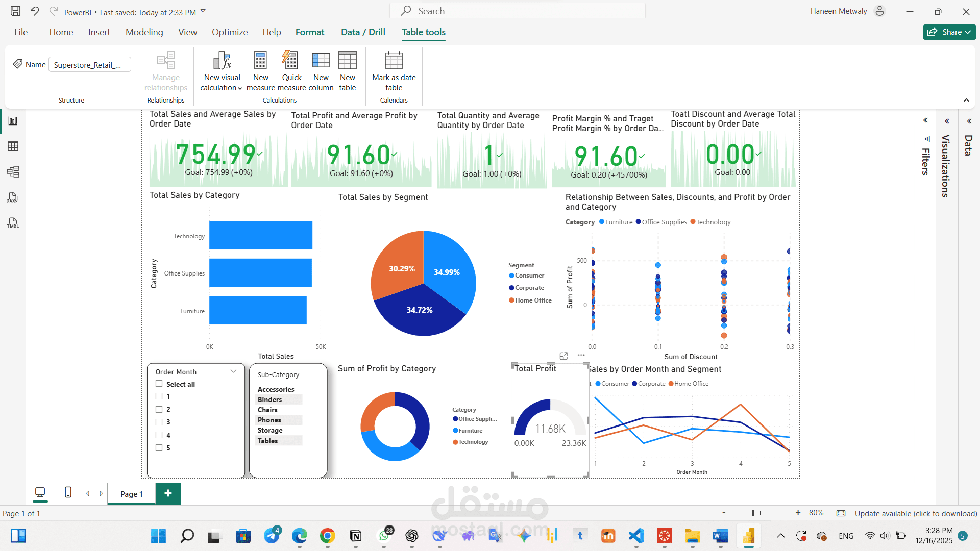Open DAX query view icon
Screen dimensions: 980x551
pos(13,197)
